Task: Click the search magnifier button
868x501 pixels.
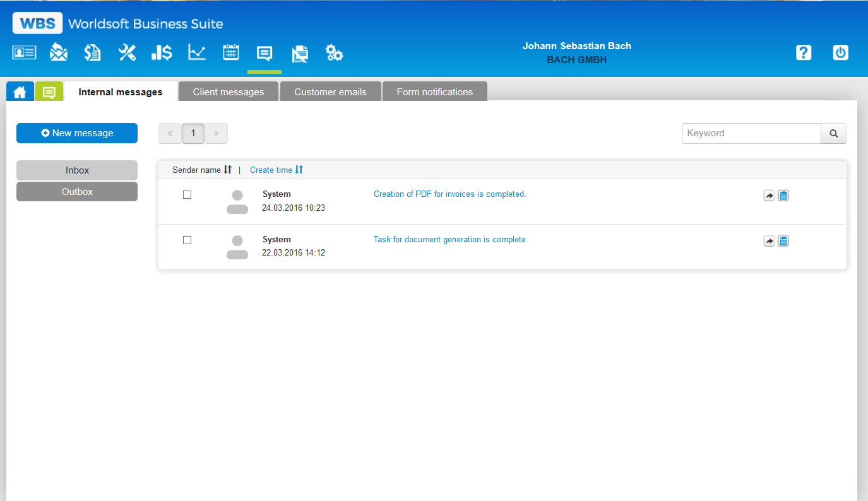Action: [x=833, y=133]
